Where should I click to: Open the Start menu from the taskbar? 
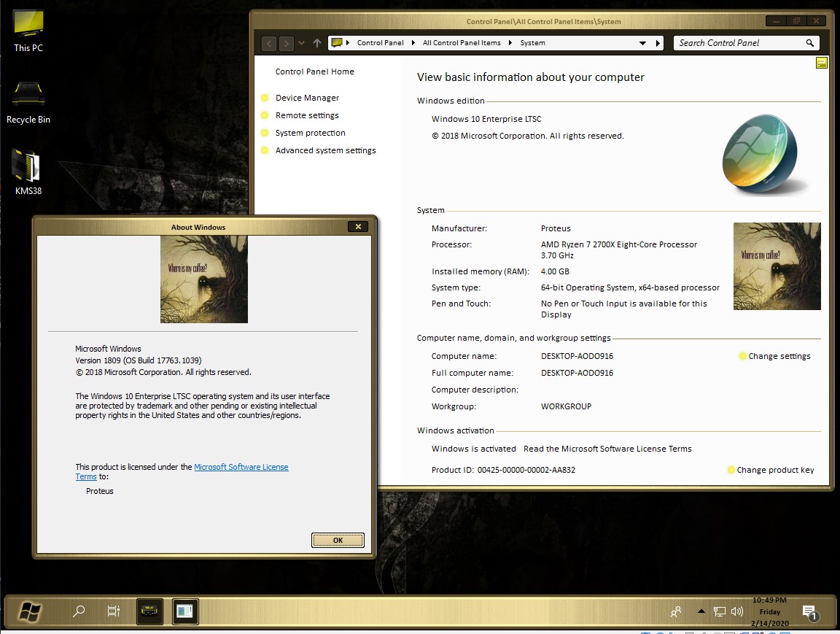click(x=29, y=611)
